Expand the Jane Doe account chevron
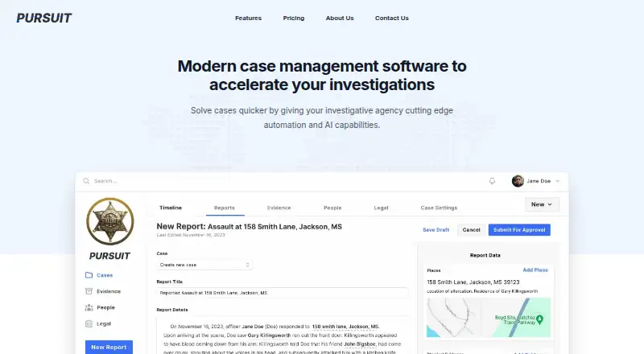Viewport: 644px width, 354px height. point(557,181)
